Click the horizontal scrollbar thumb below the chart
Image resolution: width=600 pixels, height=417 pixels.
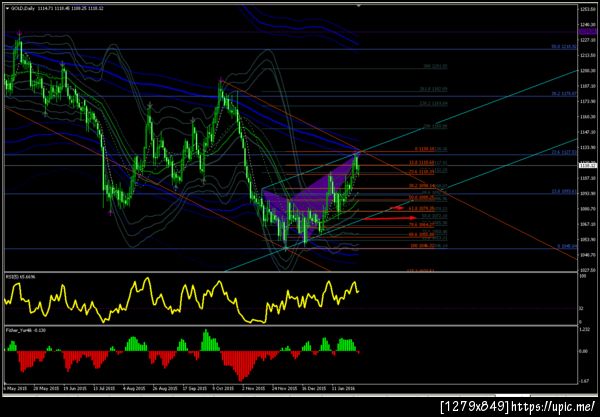click(x=513, y=396)
